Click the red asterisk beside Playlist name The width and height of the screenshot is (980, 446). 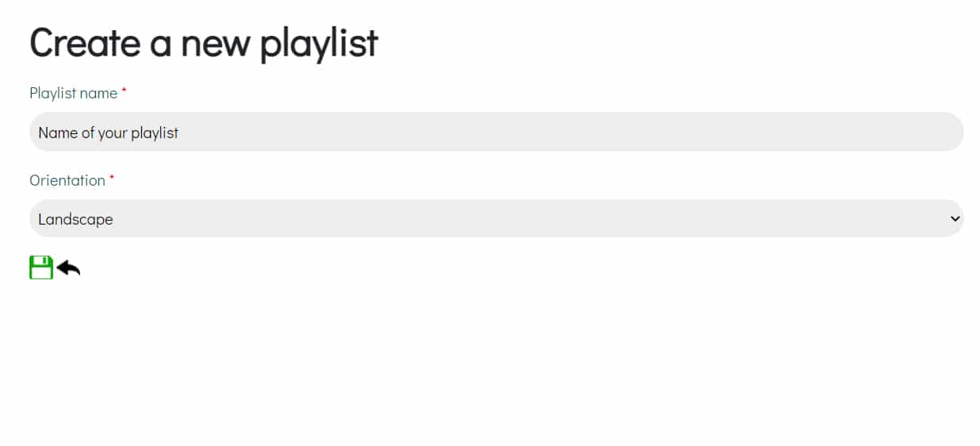(x=124, y=91)
